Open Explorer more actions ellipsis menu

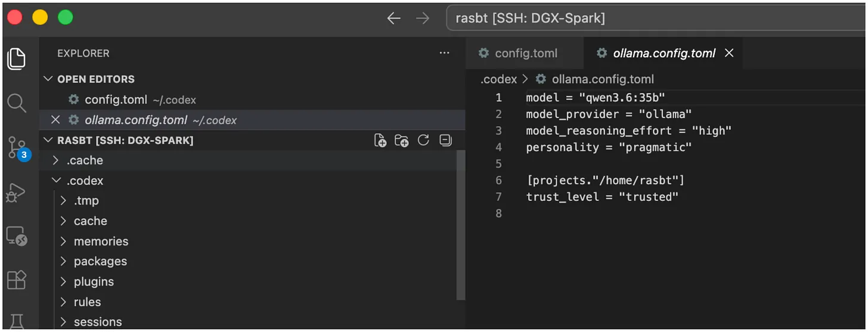click(444, 53)
